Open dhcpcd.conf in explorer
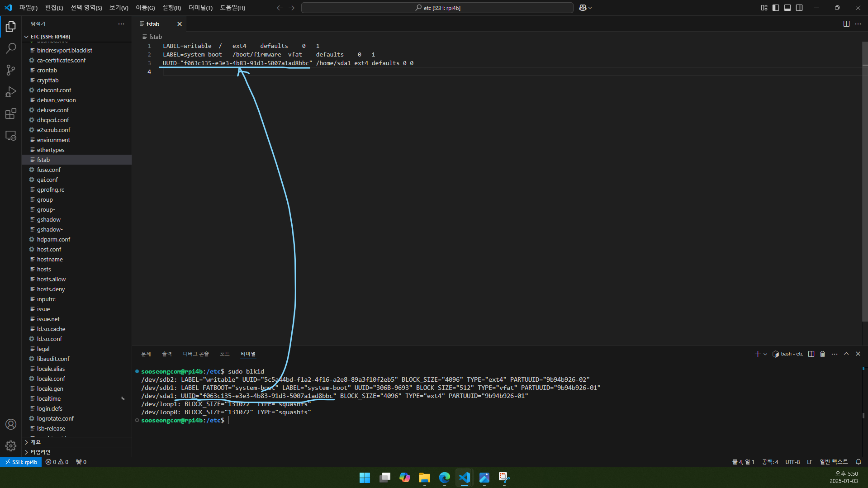This screenshot has width=868, height=488. 77,120
